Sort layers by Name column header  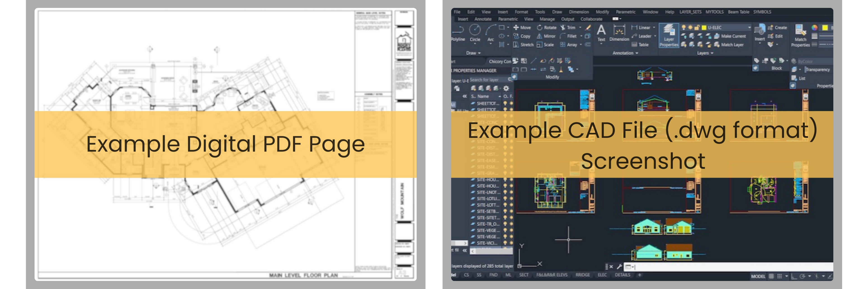[x=483, y=96]
